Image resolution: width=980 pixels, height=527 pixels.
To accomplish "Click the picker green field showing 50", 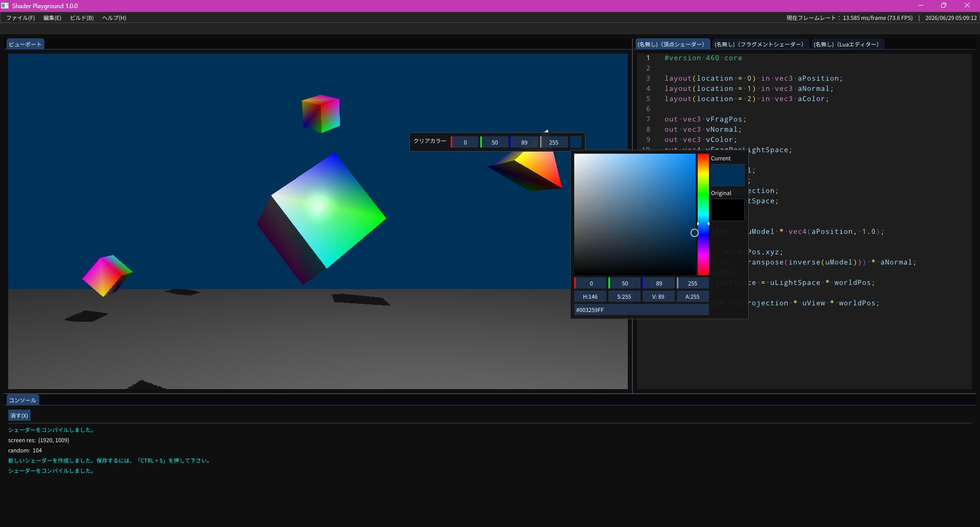I will 625,283.
